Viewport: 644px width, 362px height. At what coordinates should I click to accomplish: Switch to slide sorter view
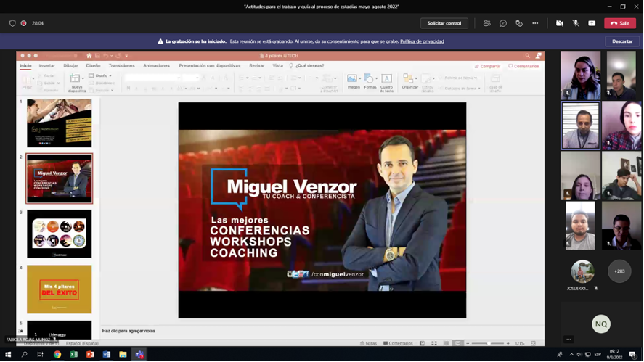(x=434, y=343)
